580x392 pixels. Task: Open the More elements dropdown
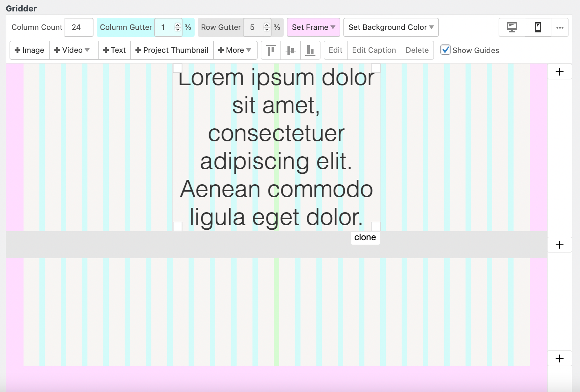click(x=235, y=50)
